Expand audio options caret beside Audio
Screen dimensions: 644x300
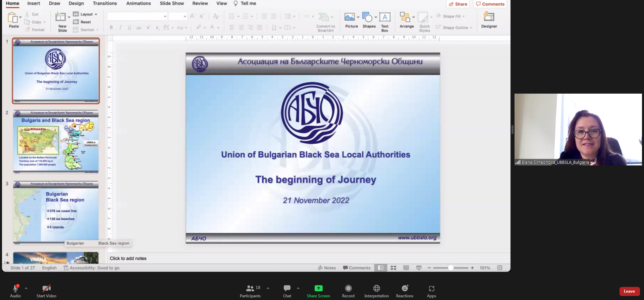point(26,288)
